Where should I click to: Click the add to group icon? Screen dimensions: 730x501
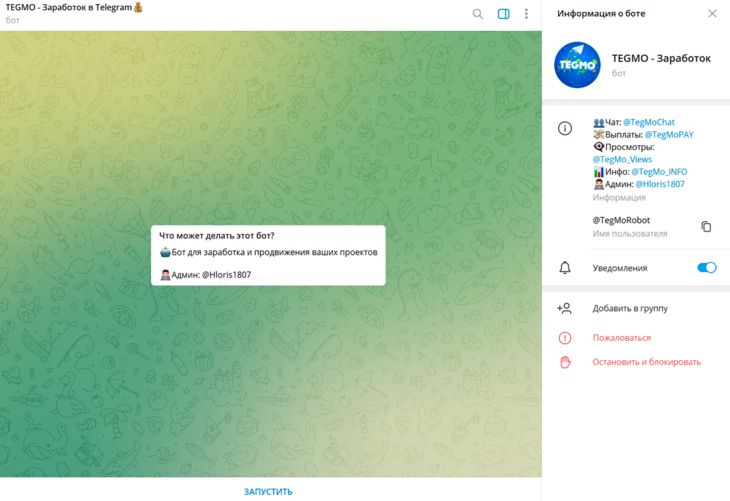point(565,309)
